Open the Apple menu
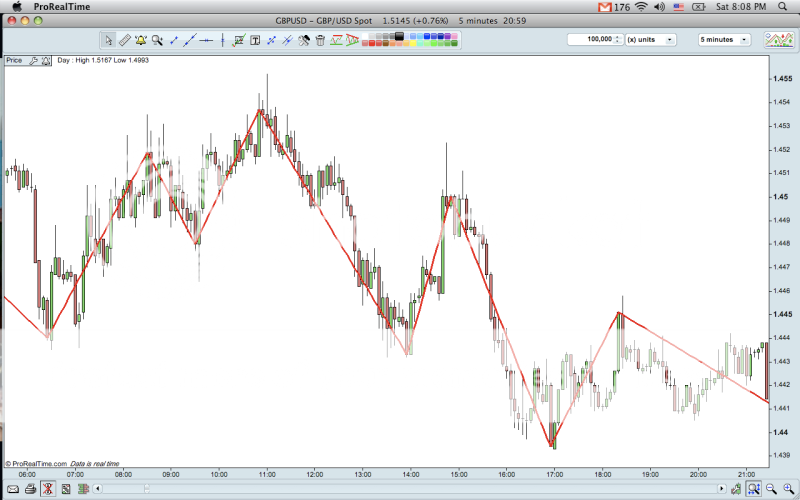This screenshot has height=500, width=800. click(16, 7)
